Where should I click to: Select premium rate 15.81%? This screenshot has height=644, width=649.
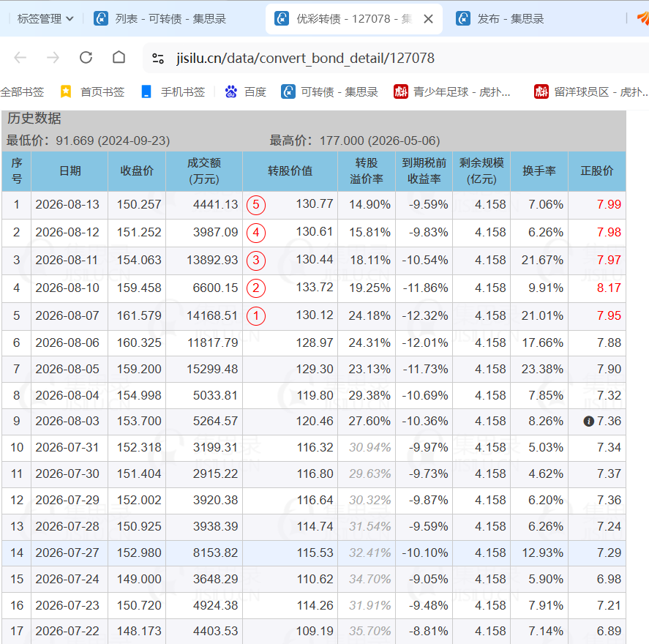[369, 232]
